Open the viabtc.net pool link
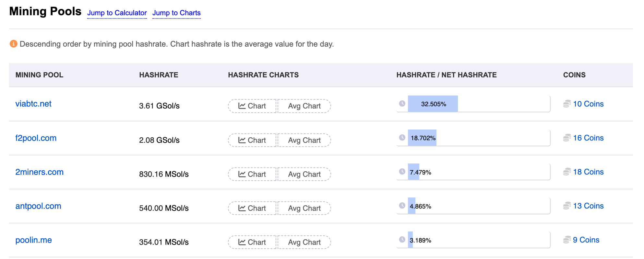Image resolution: width=644 pixels, height=259 pixels. [33, 104]
